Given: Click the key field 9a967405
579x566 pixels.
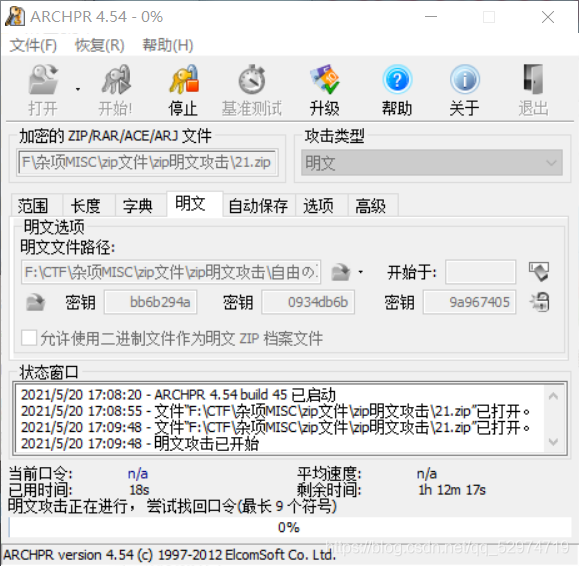Looking at the screenshot, I should point(469,302).
